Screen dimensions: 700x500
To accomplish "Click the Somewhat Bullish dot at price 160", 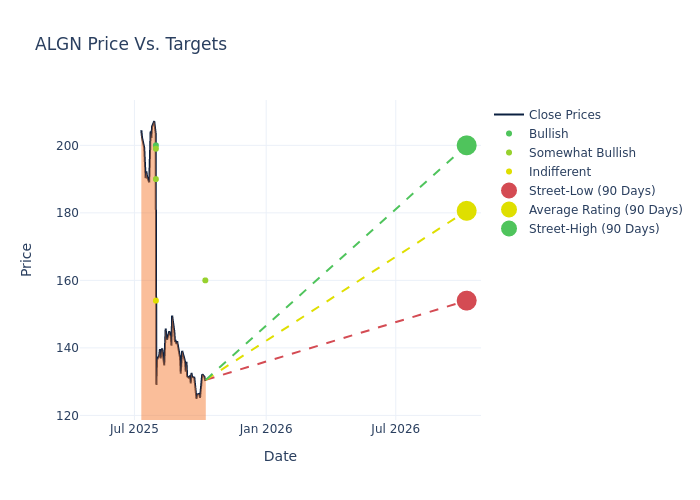I will [205, 280].
